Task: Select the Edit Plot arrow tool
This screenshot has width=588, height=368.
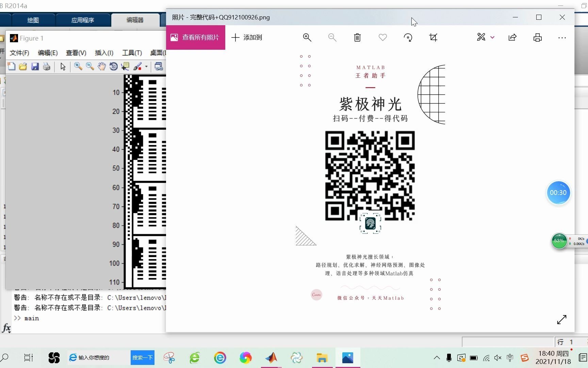Action: [x=63, y=66]
